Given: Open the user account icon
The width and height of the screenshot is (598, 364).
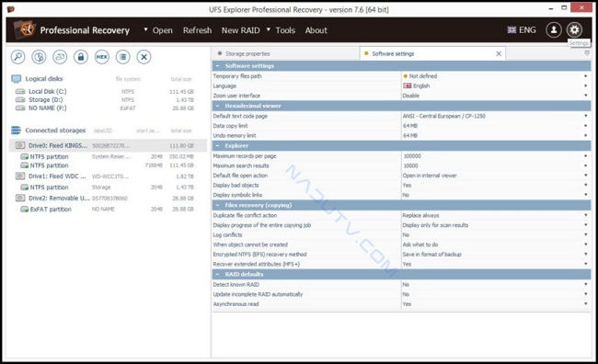Looking at the screenshot, I should pos(554,29).
